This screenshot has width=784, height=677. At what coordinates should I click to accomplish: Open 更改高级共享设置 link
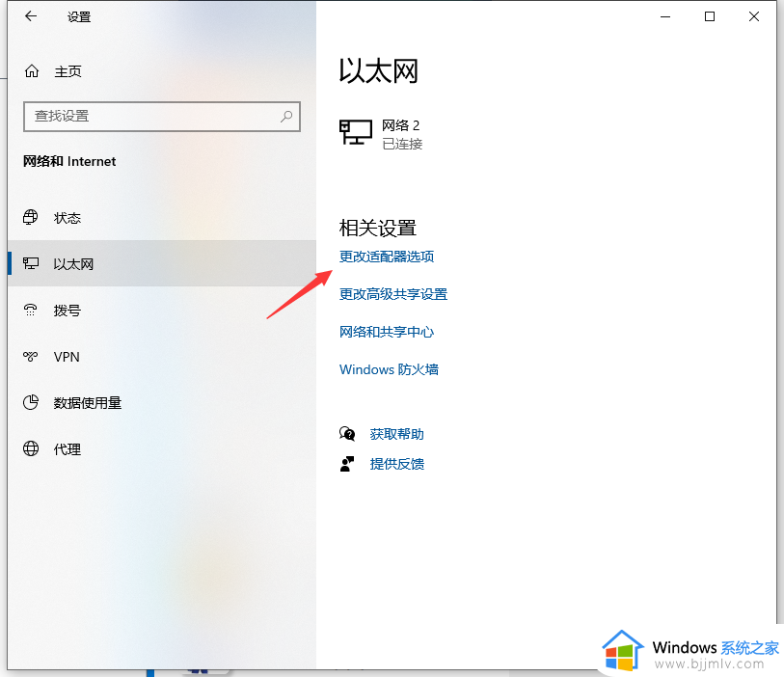[x=393, y=294]
